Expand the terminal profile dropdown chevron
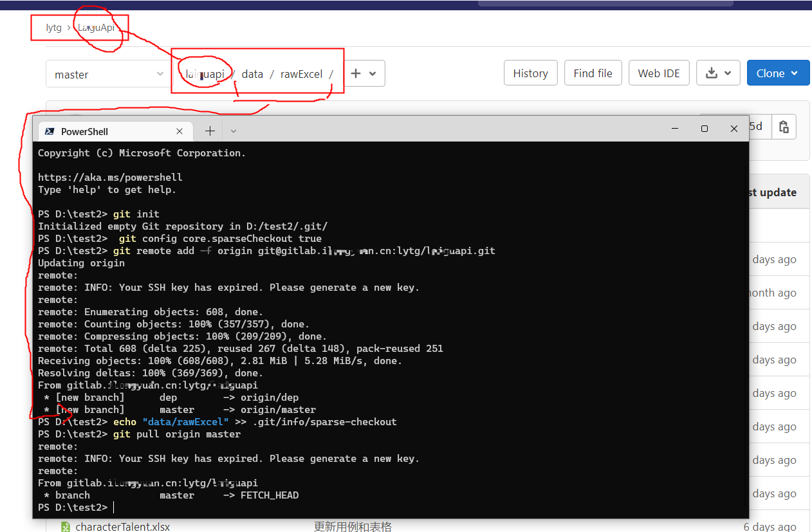 pos(234,131)
